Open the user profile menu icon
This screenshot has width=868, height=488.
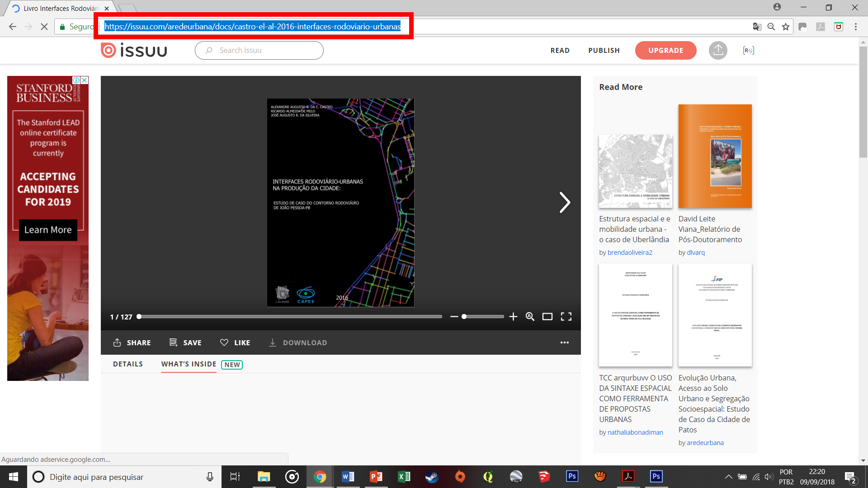coord(748,50)
